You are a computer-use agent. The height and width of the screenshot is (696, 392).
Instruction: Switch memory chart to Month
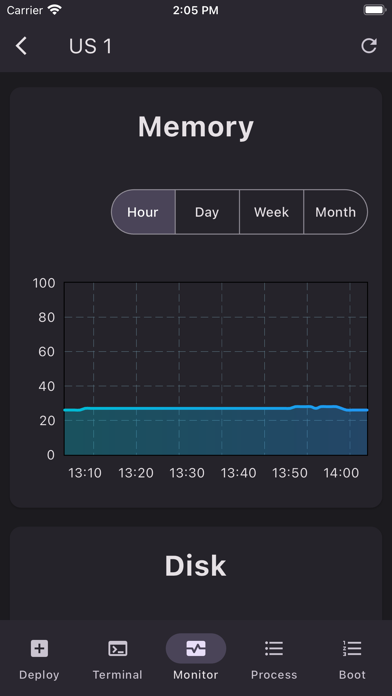click(336, 212)
